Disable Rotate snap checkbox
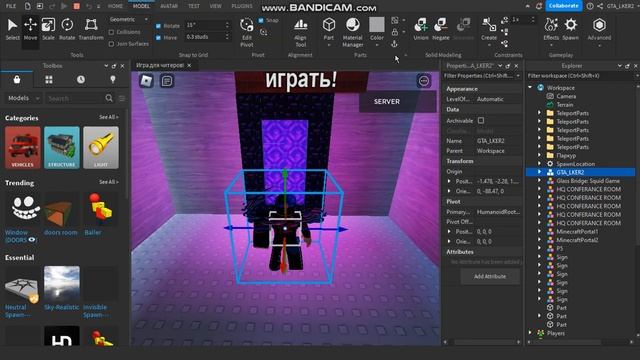640x360 pixels. [x=158, y=26]
